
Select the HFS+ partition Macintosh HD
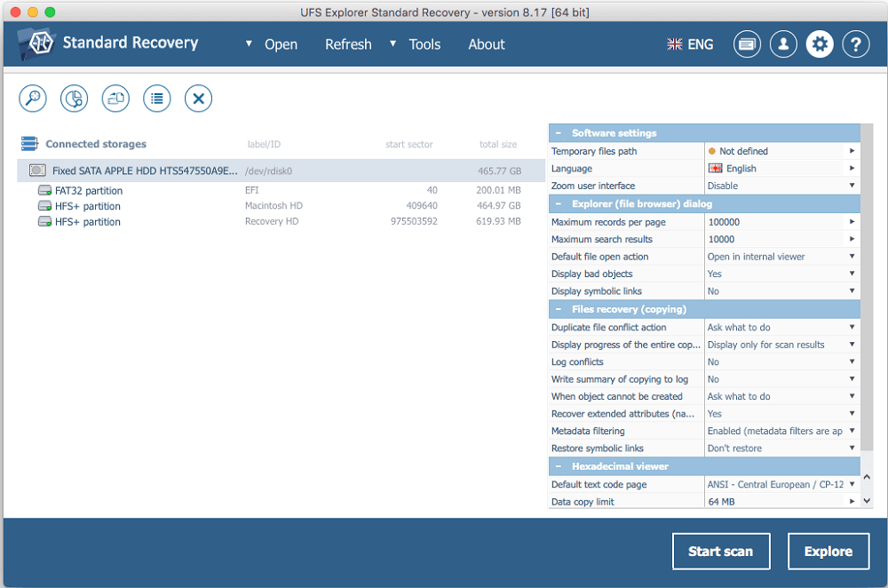pos(281,206)
